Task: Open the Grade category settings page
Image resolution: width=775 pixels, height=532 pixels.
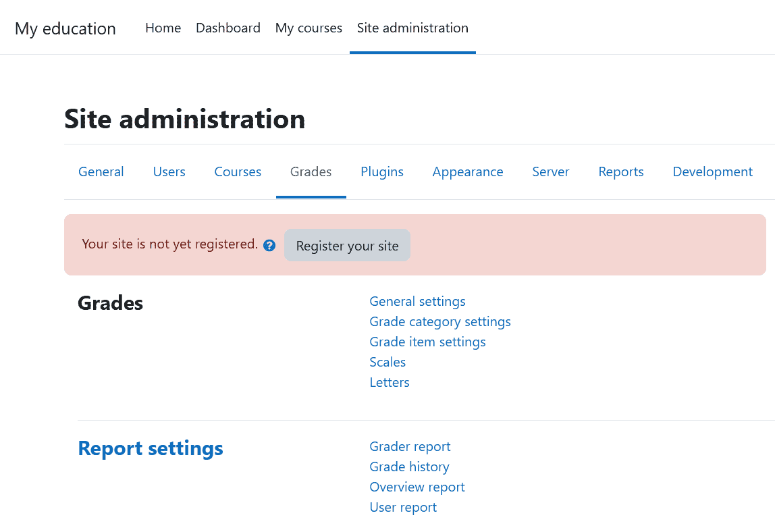Action: (440, 321)
